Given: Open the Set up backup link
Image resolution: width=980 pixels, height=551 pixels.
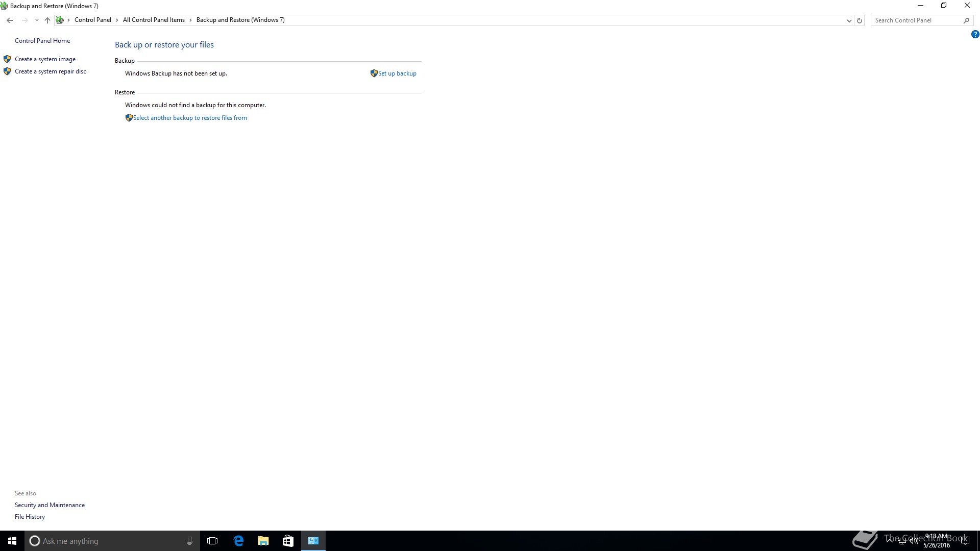Looking at the screenshot, I should coord(397,73).
